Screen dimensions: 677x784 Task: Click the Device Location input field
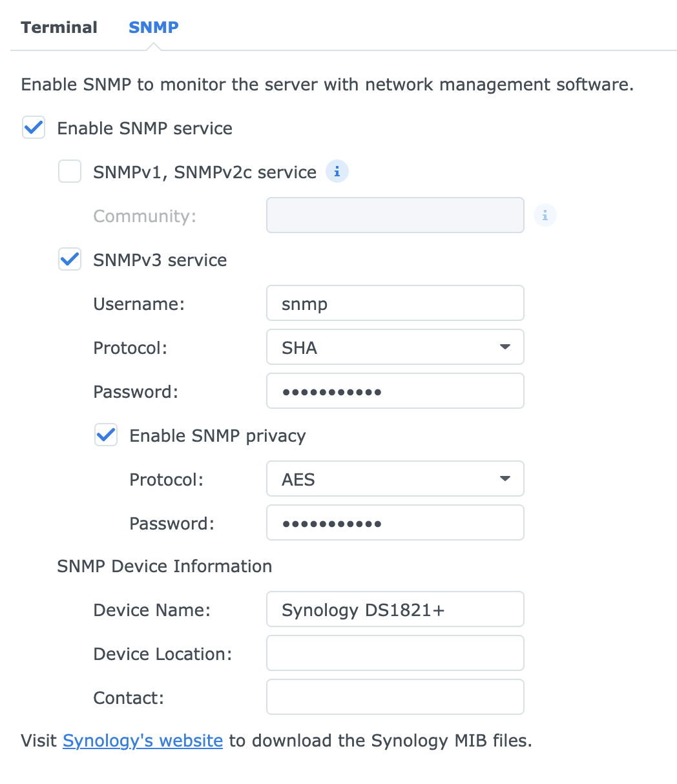[395, 654]
